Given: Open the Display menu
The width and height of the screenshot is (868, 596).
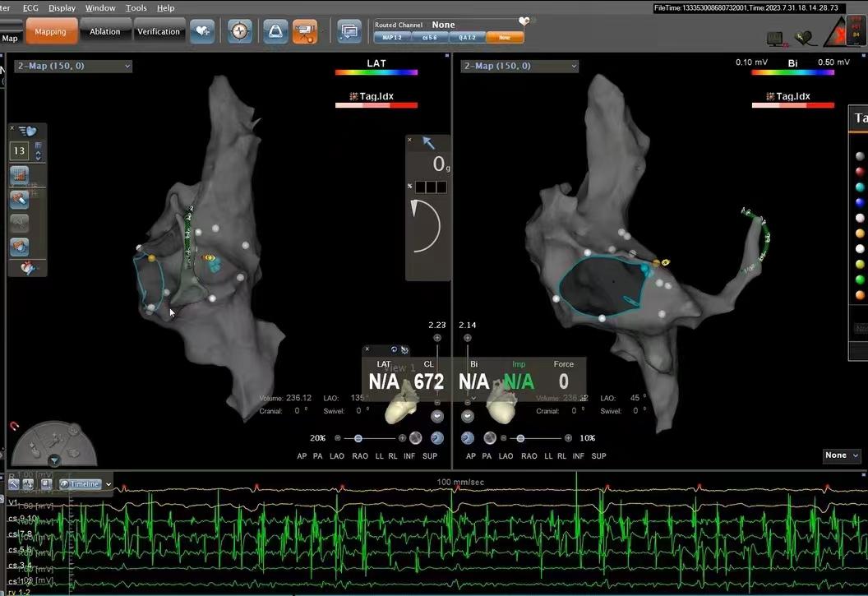Looking at the screenshot, I should 62,7.
